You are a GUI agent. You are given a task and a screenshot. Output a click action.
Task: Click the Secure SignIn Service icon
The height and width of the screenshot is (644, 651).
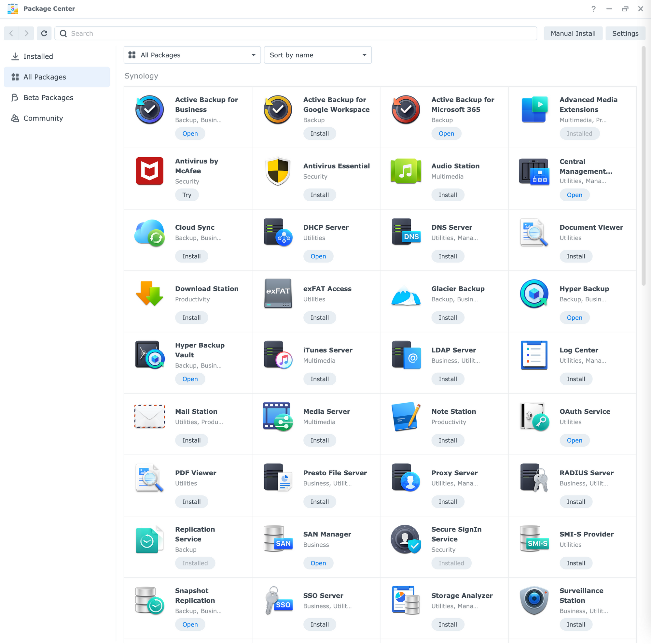pos(406,539)
